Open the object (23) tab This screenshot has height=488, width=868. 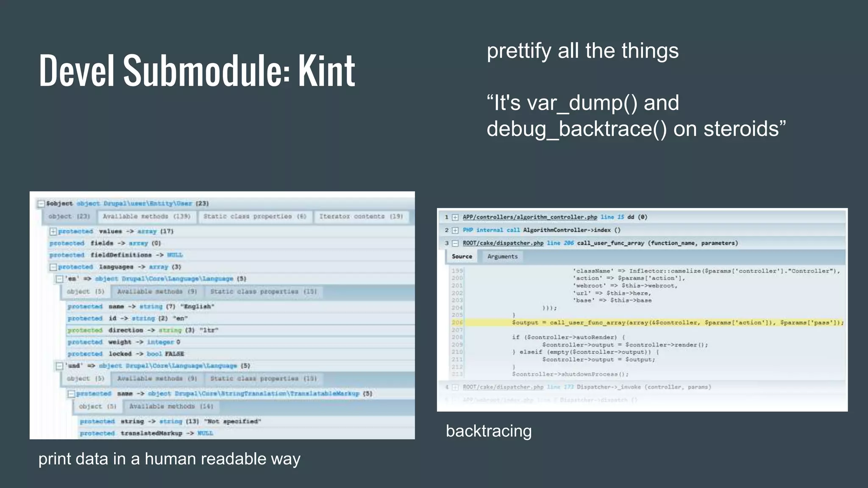pyautogui.click(x=69, y=216)
